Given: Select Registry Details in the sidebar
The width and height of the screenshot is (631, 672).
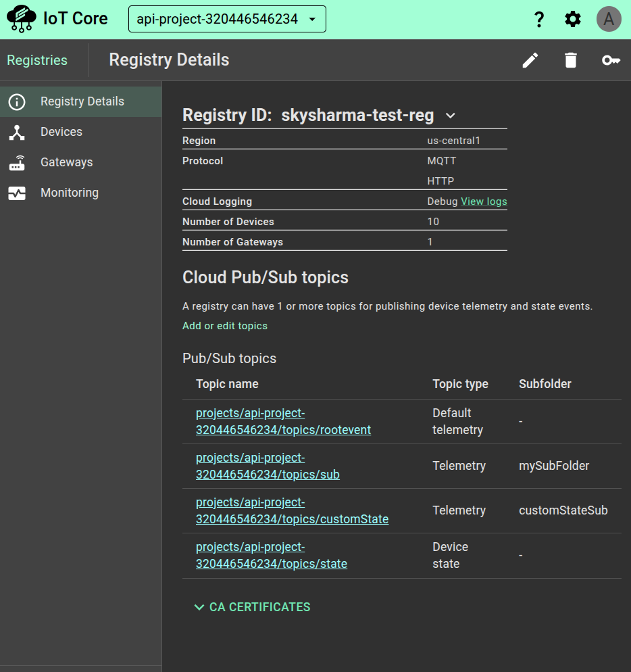Looking at the screenshot, I should coord(82,101).
